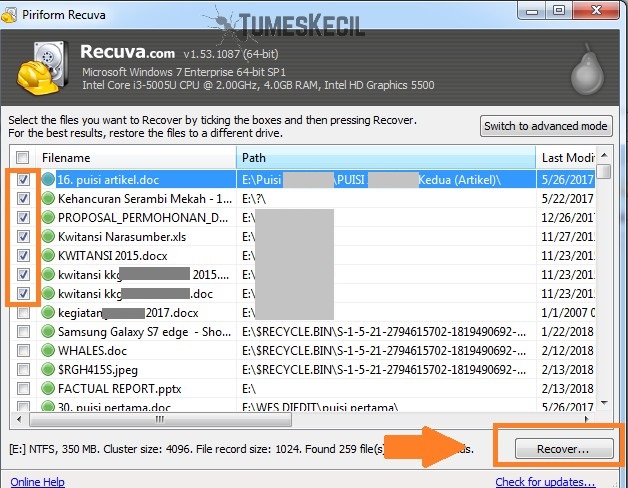The height and width of the screenshot is (488, 628).
Task: Tick the WHALES.doc checkbox
Action: pos(23,351)
